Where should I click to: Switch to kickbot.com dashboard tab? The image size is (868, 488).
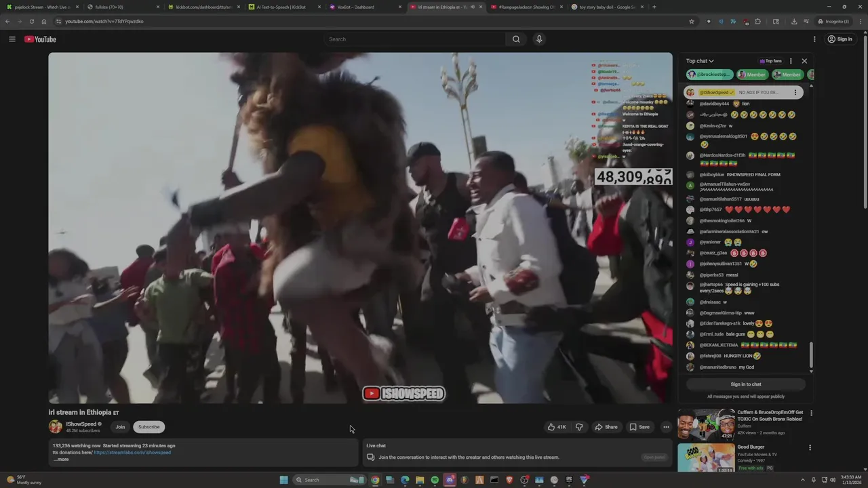[203, 7]
